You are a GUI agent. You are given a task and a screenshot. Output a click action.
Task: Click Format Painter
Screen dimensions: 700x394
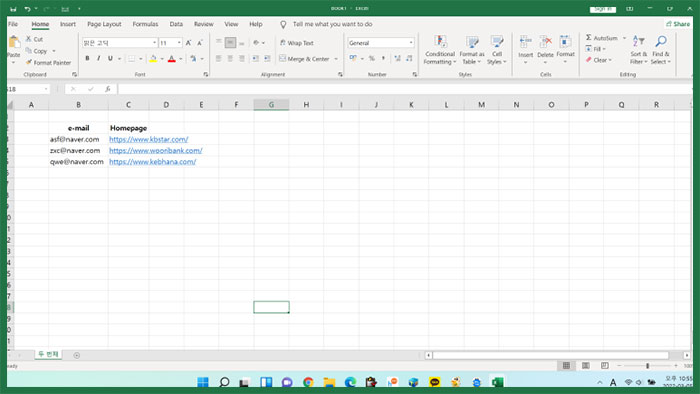point(48,63)
